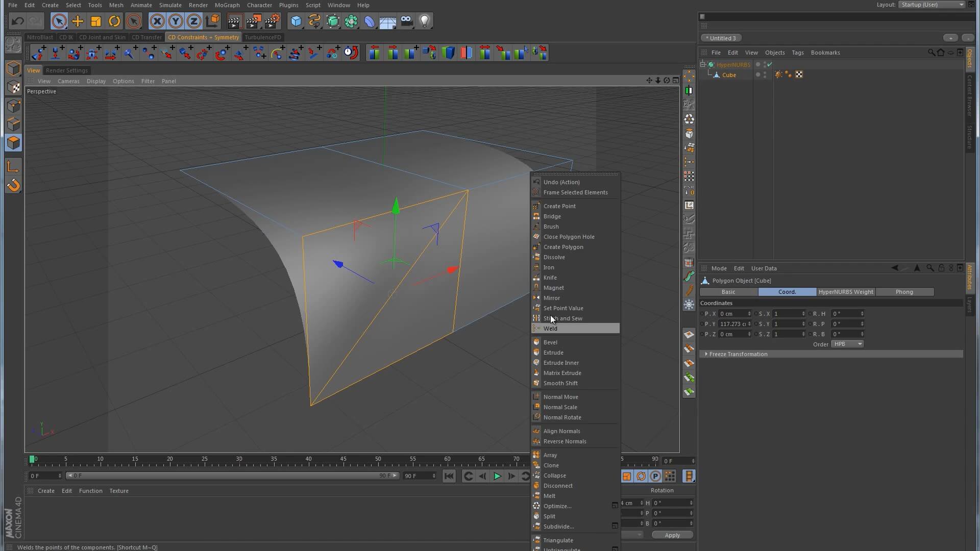Image resolution: width=980 pixels, height=551 pixels.
Task: Open Edit Render Settings icon
Action: [x=271, y=21]
